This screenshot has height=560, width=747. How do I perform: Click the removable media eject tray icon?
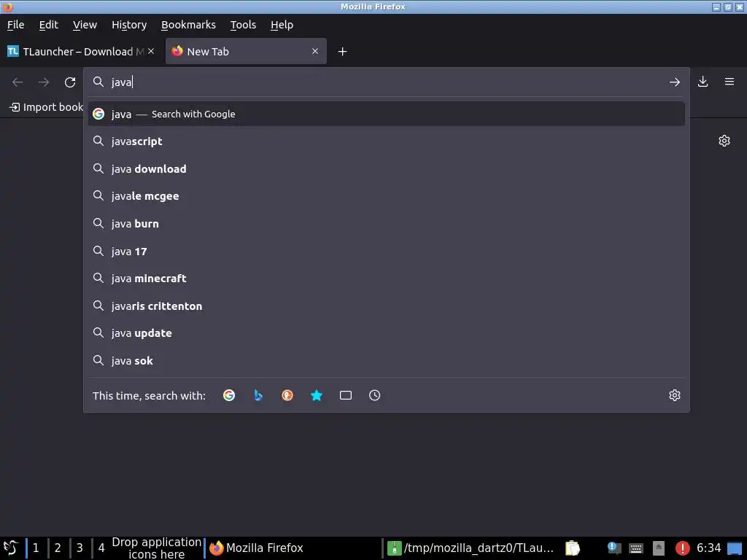click(x=659, y=548)
